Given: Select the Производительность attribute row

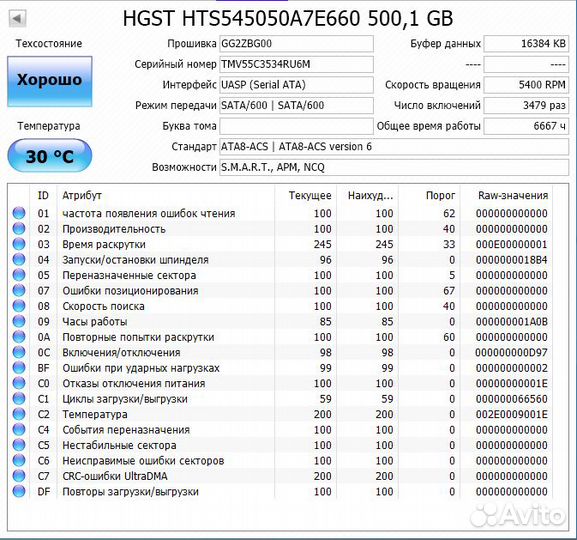Looking at the screenshot, I should pyautogui.click(x=280, y=229).
